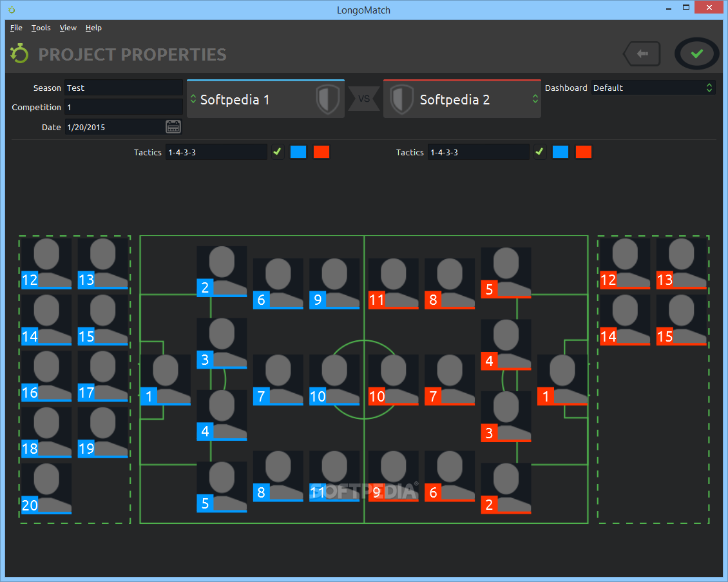Select red field player 2
Image resolution: width=728 pixels, height=582 pixels.
click(x=506, y=489)
